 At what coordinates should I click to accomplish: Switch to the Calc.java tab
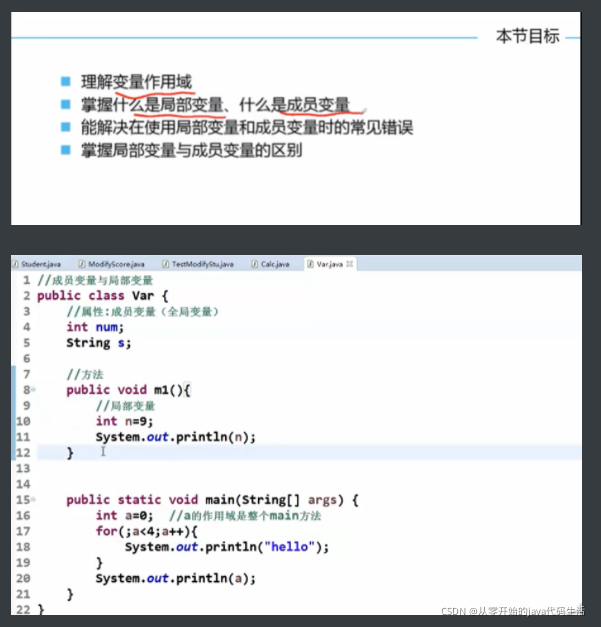[x=270, y=264]
